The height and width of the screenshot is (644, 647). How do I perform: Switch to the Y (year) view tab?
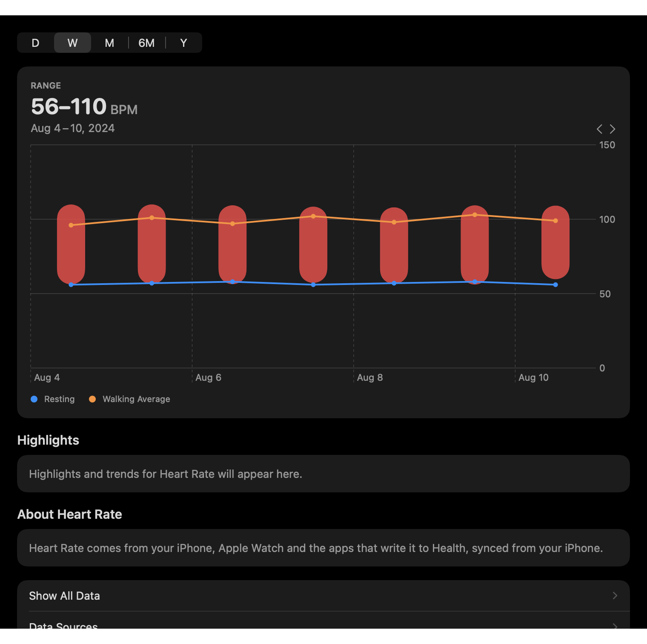(x=183, y=43)
